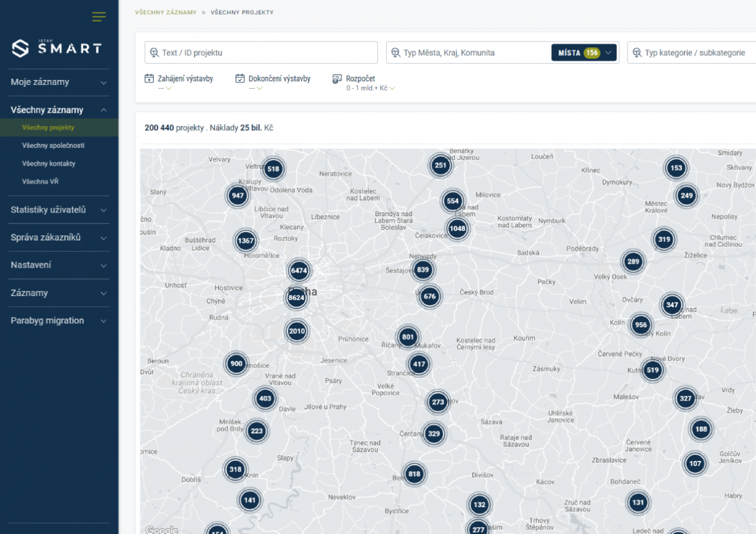Click the calendar icon for Zahájení výstavby
Viewport: 756px width, 534px height.
[x=149, y=79]
